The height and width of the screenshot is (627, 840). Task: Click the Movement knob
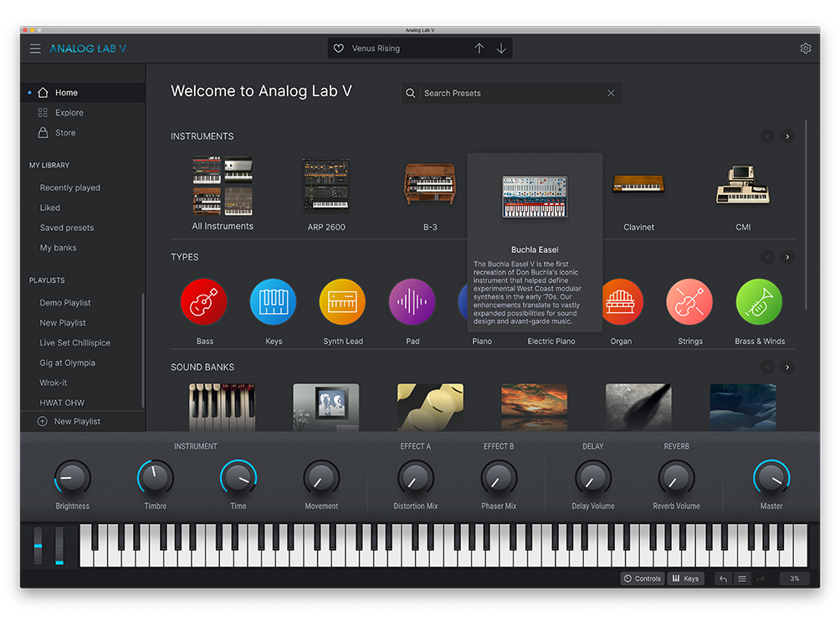pos(321,477)
